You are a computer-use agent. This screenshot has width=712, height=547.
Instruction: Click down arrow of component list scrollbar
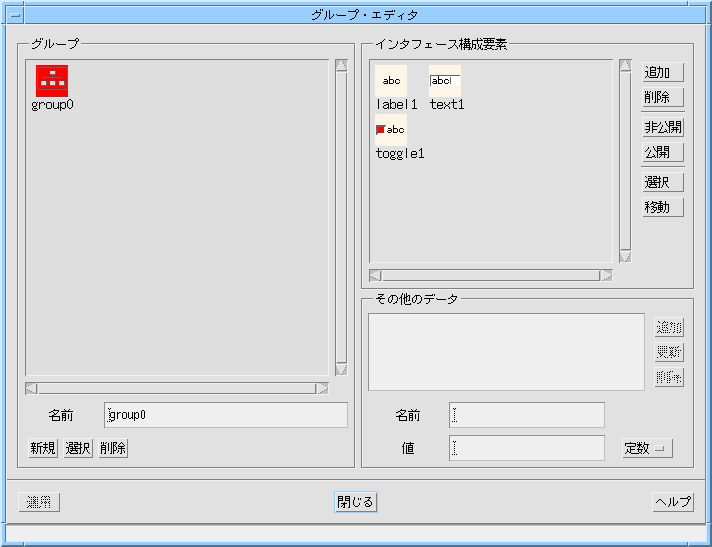625,256
